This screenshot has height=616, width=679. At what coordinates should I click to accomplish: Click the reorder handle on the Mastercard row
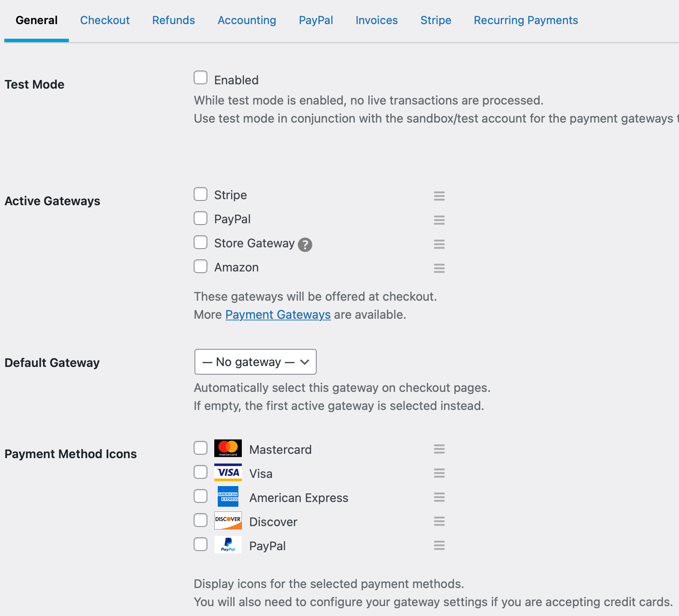click(439, 449)
